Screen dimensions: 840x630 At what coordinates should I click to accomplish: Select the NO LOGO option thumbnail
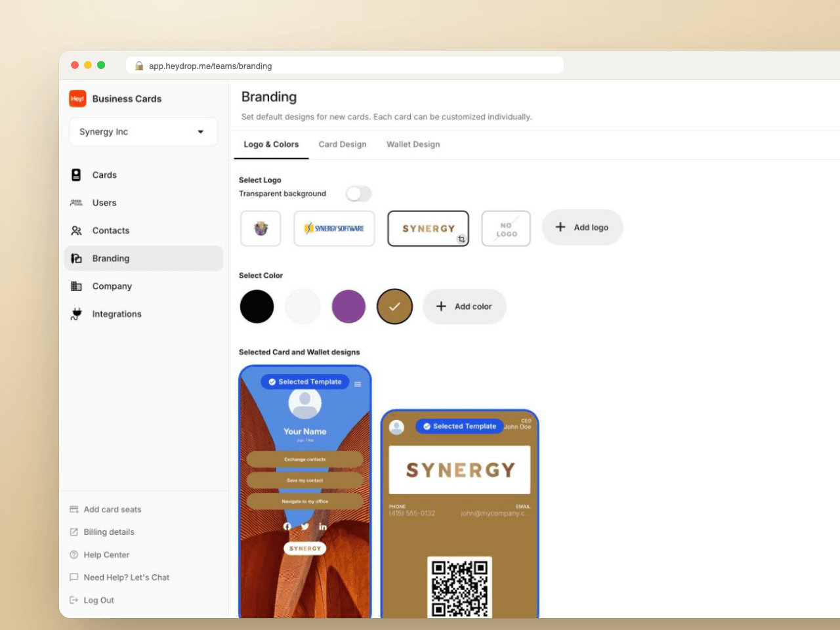(506, 228)
